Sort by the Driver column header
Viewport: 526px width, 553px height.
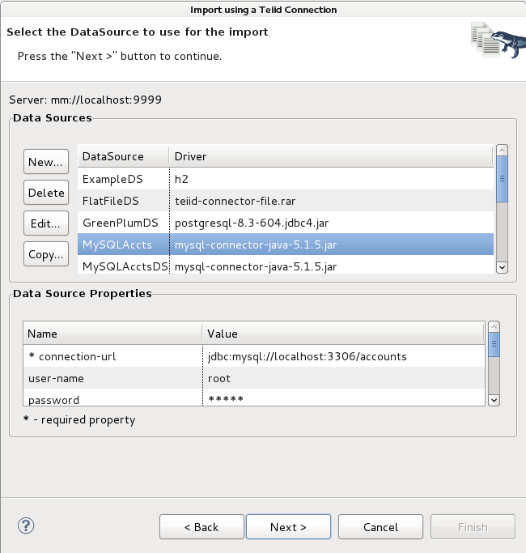pyautogui.click(x=331, y=156)
